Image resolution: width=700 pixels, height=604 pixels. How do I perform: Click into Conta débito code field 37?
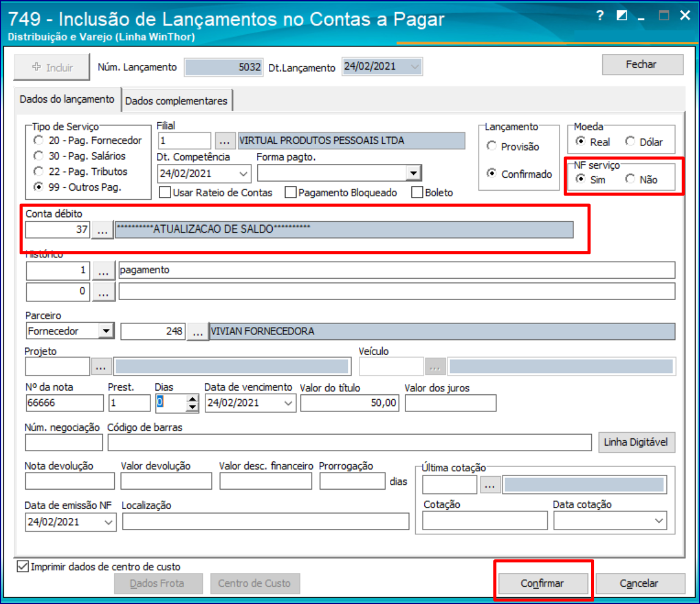click(x=57, y=230)
